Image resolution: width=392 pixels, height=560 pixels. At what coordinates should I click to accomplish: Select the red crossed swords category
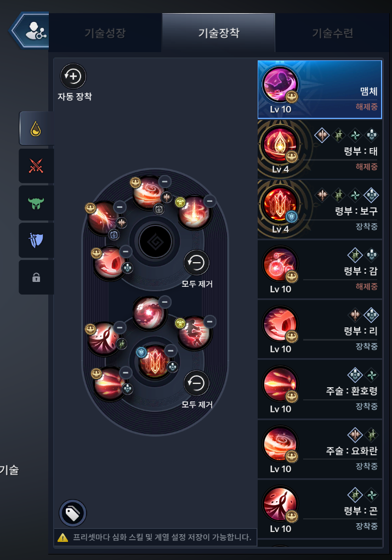(36, 166)
